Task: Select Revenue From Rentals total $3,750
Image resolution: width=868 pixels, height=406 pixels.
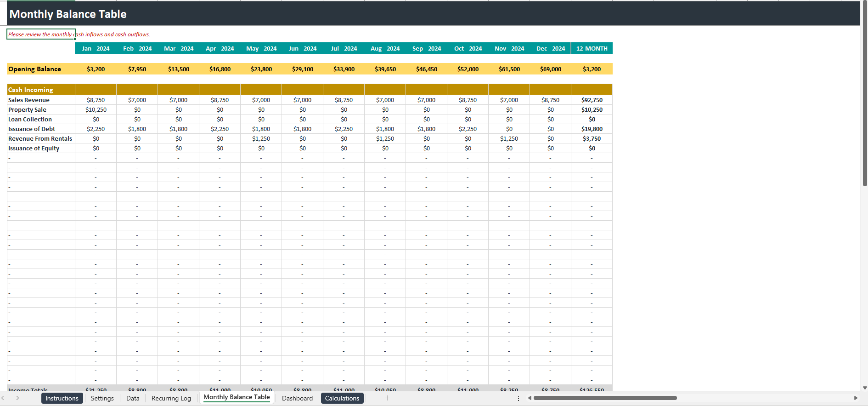Action: click(592, 138)
